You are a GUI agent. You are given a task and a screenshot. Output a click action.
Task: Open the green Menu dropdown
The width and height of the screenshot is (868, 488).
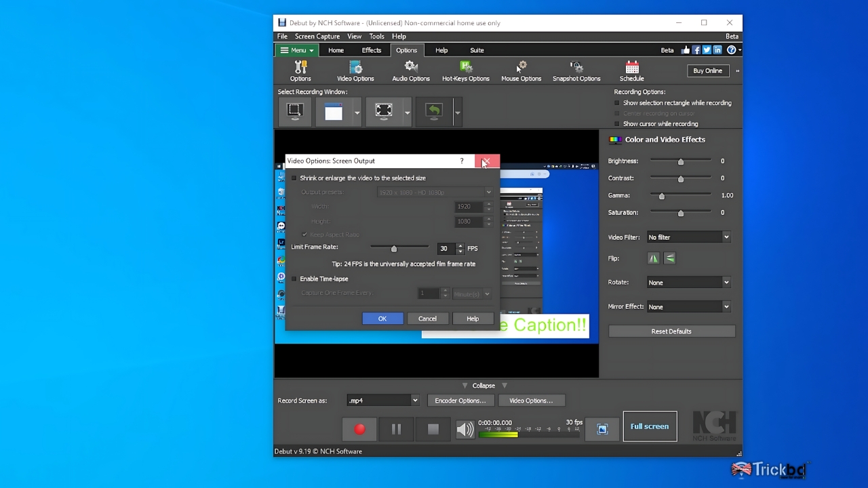297,50
